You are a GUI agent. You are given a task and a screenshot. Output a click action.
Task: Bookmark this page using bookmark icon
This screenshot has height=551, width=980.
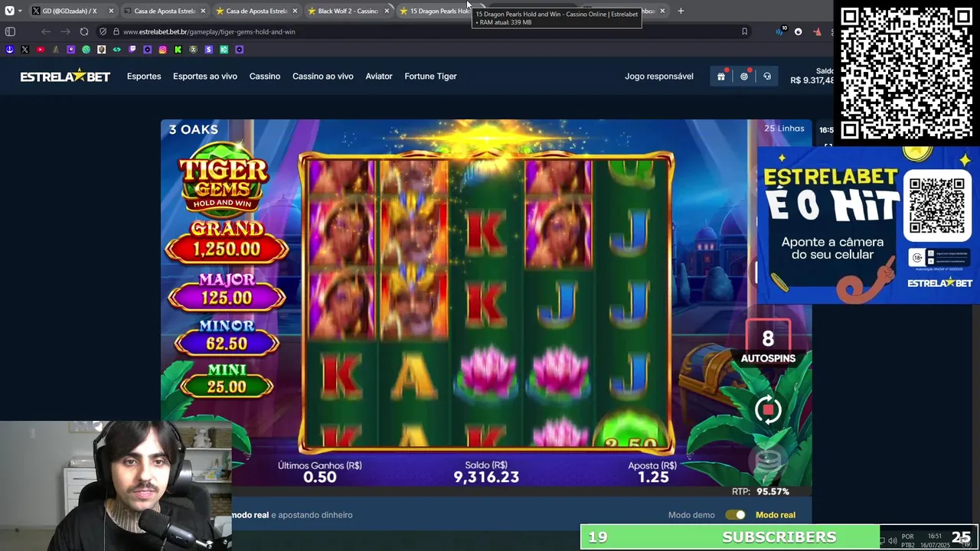click(744, 31)
